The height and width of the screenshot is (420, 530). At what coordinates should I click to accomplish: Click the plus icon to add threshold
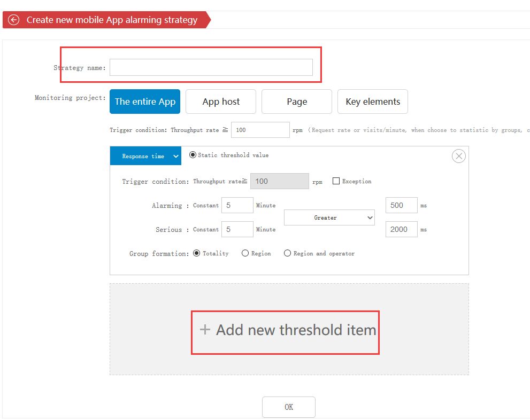click(205, 330)
